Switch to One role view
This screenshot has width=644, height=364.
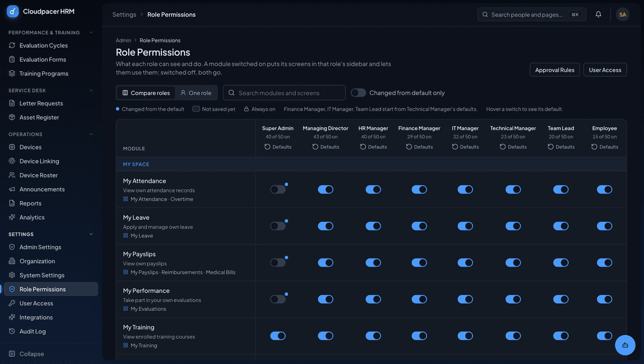[x=196, y=93]
